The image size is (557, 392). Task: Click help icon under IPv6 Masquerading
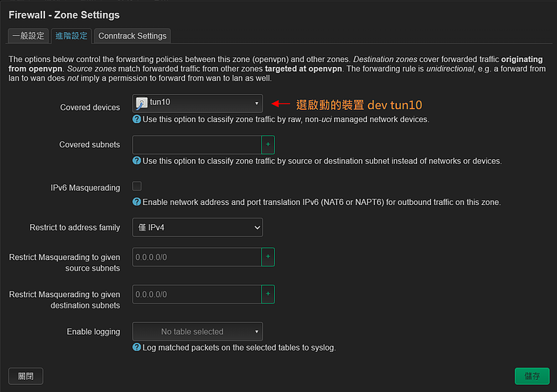136,202
